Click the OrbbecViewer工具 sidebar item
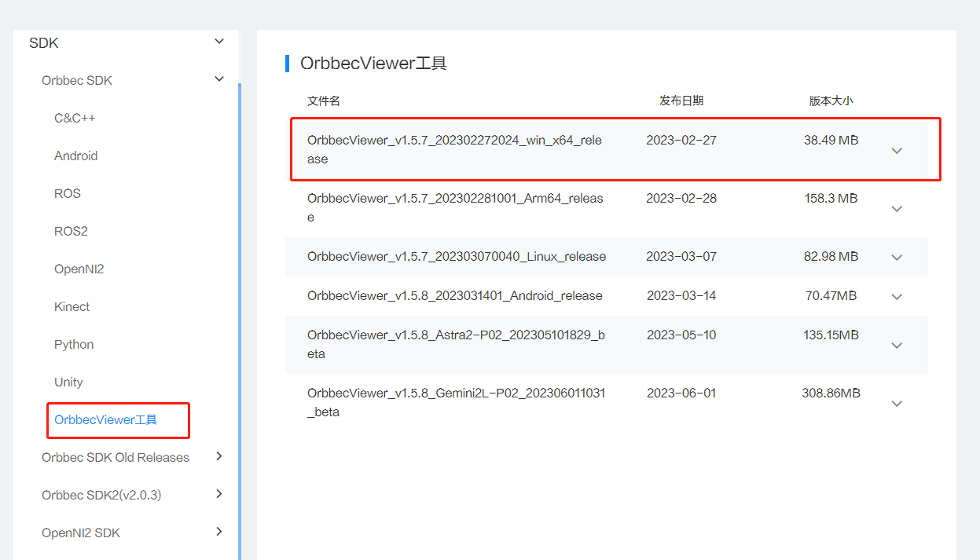This screenshot has height=560, width=980. click(106, 419)
